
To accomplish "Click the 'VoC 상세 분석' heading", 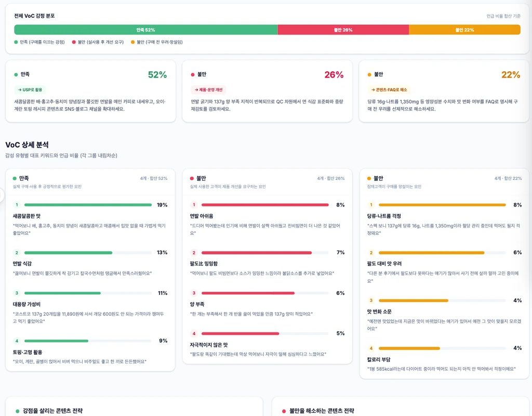I will tap(27, 145).
